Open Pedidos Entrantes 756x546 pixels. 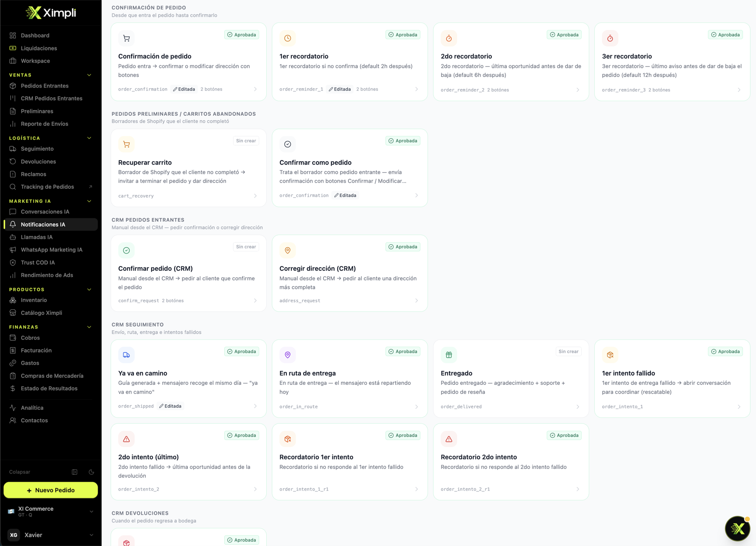coord(50,86)
